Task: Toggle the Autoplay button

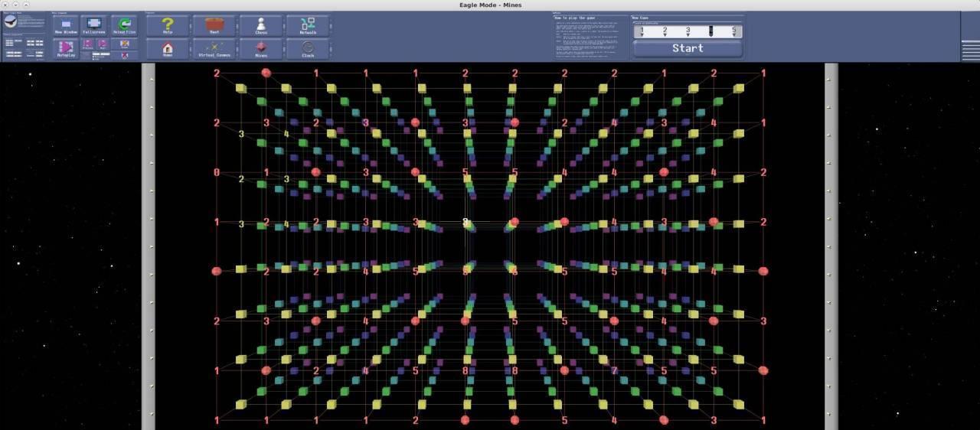Action: (65, 49)
